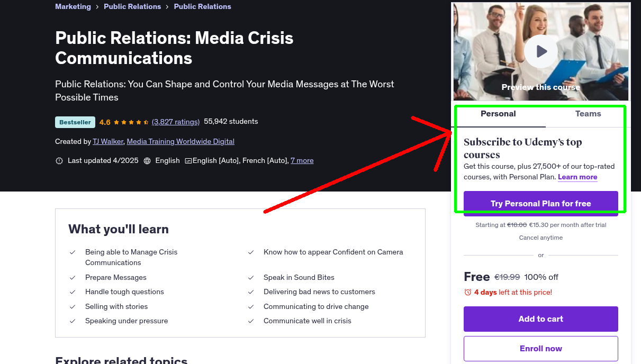Click the star rating icons
The width and height of the screenshot is (641, 364).
point(131,122)
